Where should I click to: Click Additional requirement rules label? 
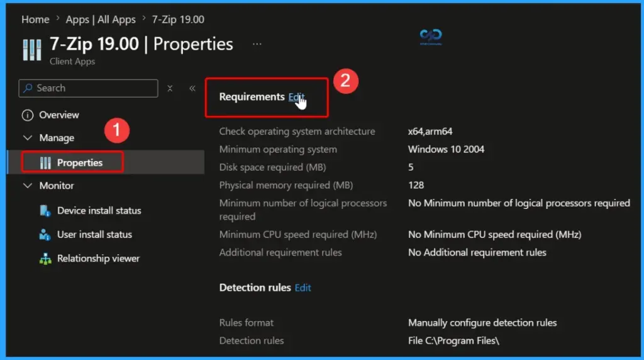pos(280,253)
